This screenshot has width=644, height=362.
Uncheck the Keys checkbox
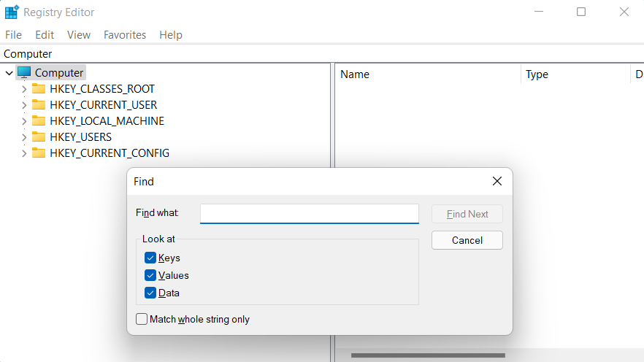pyautogui.click(x=150, y=258)
